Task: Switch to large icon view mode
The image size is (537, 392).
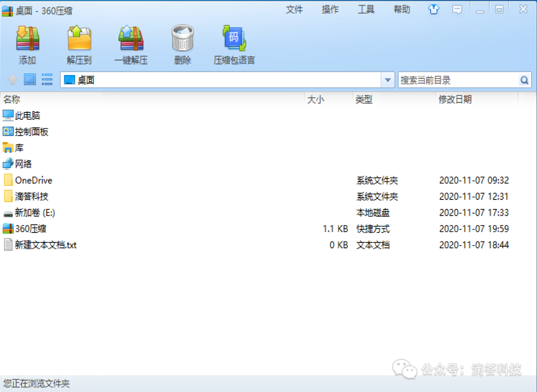Action: (30, 79)
